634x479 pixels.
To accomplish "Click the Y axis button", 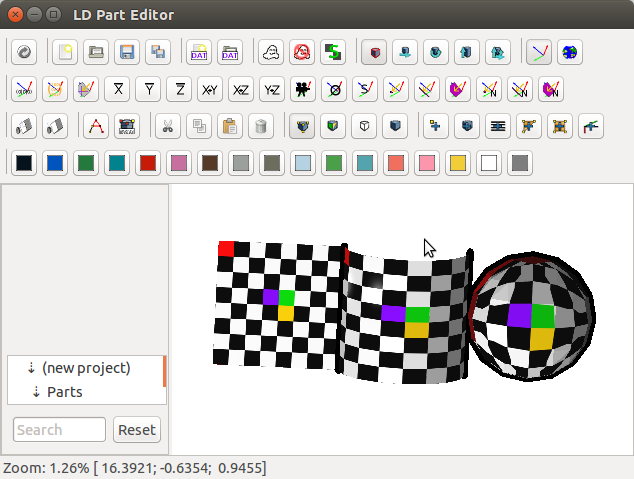I will [148, 89].
